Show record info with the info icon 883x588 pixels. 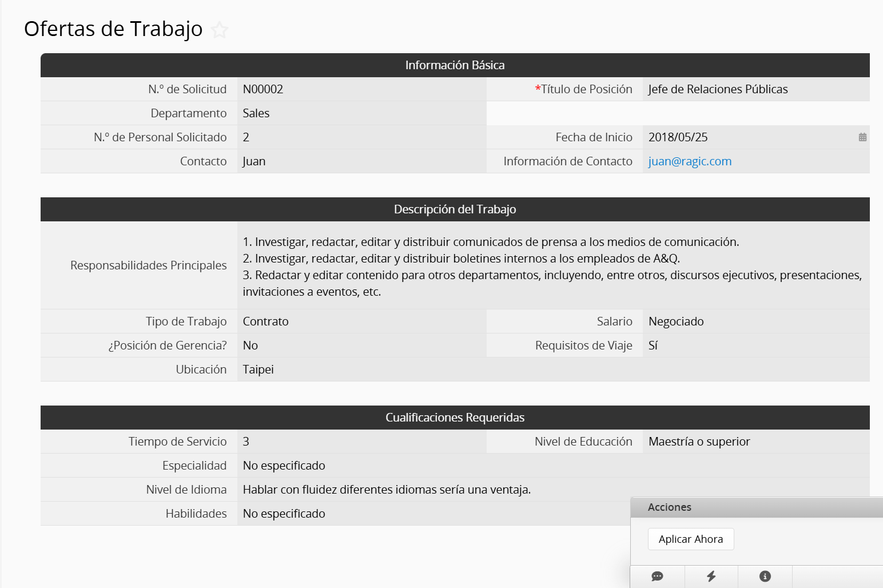tap(765, 577)
